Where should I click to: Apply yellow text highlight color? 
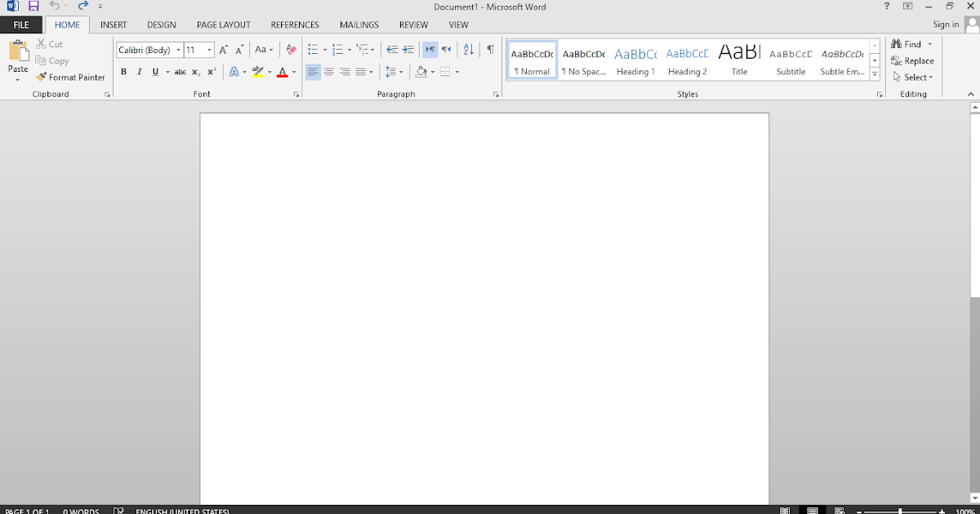[258, 72]
